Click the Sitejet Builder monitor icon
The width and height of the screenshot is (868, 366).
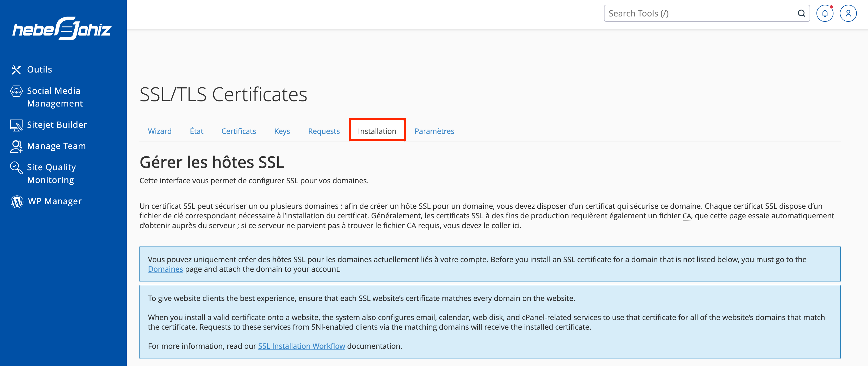[x=16, y=125]
